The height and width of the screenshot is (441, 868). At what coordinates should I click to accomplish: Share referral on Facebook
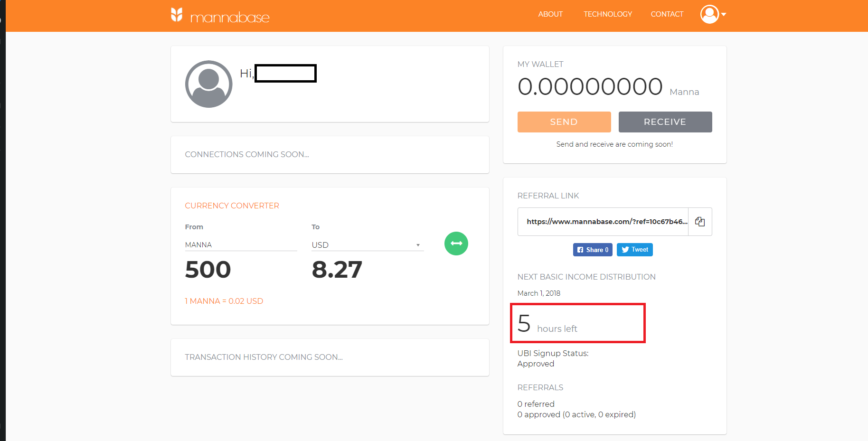(593, 250)
